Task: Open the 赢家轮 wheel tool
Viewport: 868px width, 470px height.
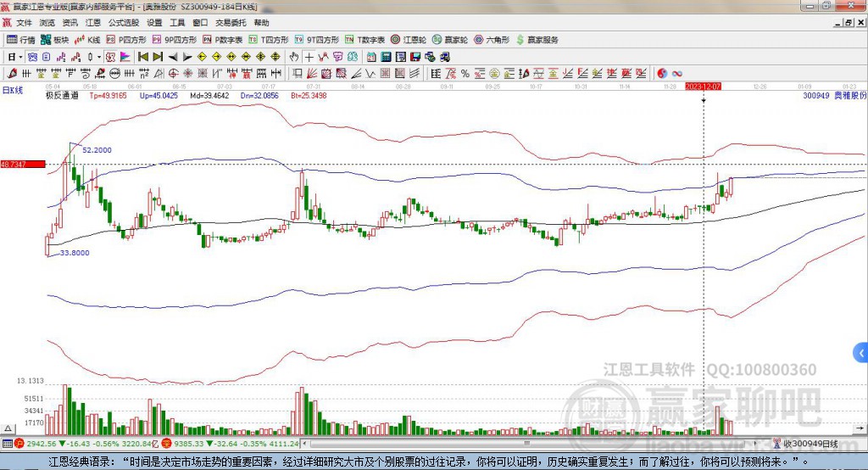Action: pyautogui.click(x=450, y=40)
